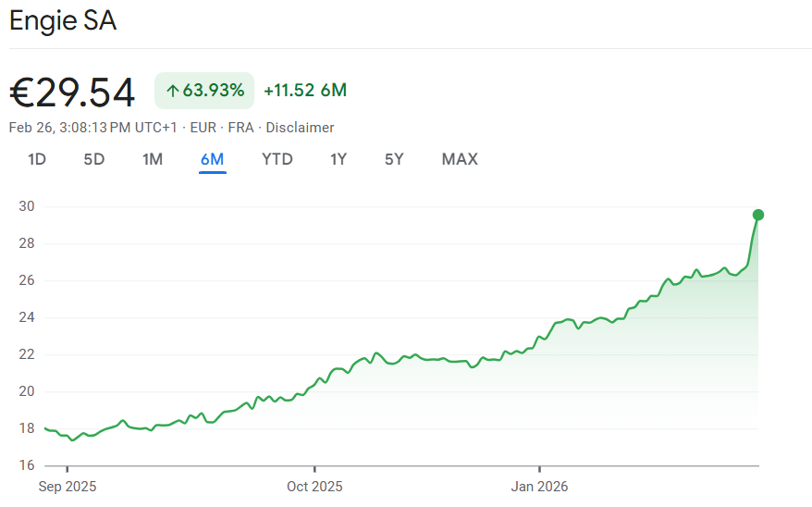Click the 63.93% change badge
812x507 pixels.
(203, 91)
